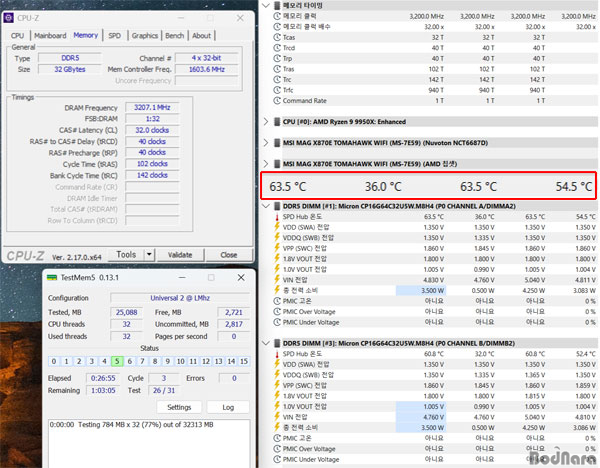
Task: Switch to the SPD tab in CPU-Z
Action: pyautogui.click(x=114, y=35)
